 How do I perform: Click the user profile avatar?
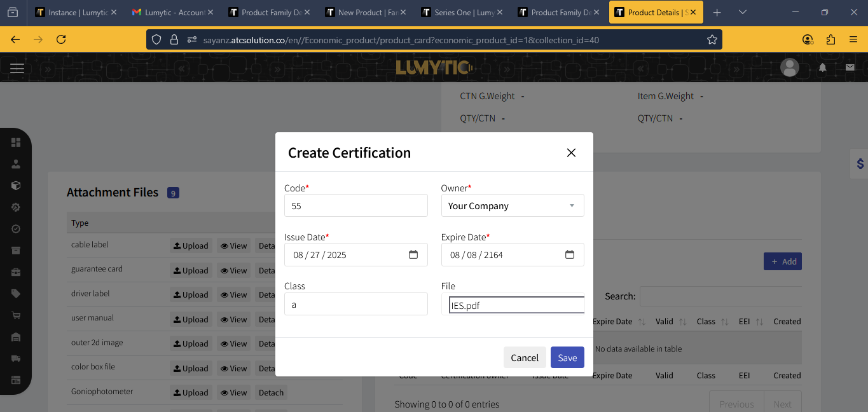click(789, 67)
